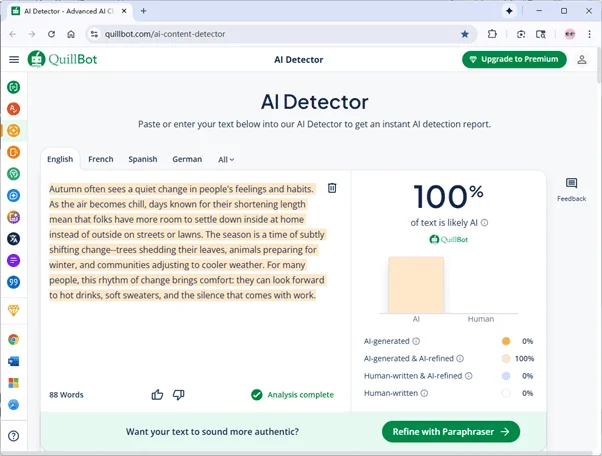The image size is (602, 456).
Task: Click the AI-generated orange color dot
Action: (506, 341)
